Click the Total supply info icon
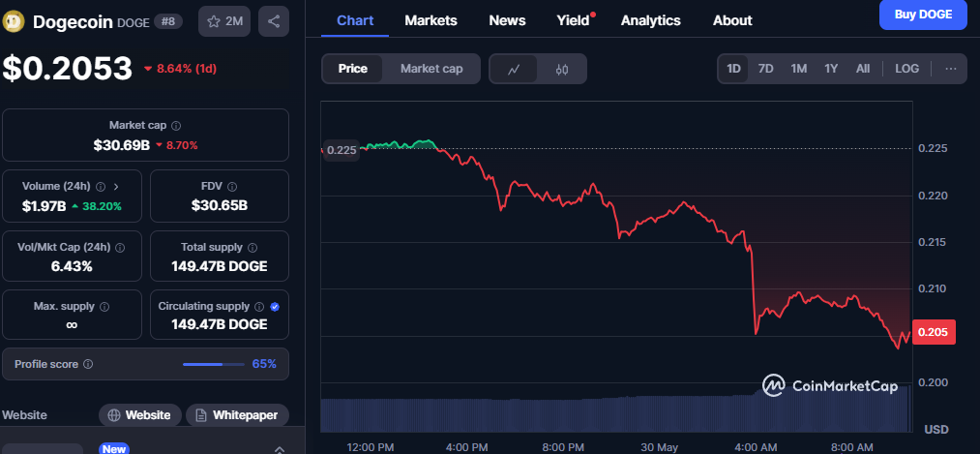Screen dimensions: 980x454 pyautogui.click(x=253, y=248)
